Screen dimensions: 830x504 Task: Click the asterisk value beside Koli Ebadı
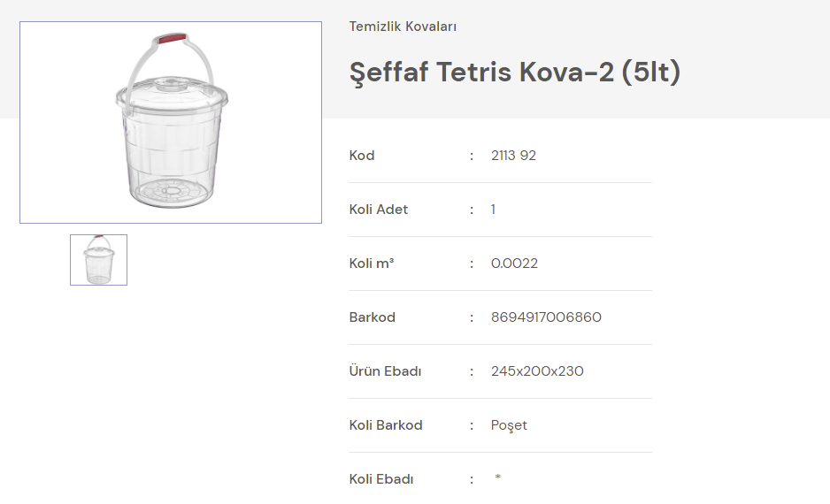coord(498,478)
